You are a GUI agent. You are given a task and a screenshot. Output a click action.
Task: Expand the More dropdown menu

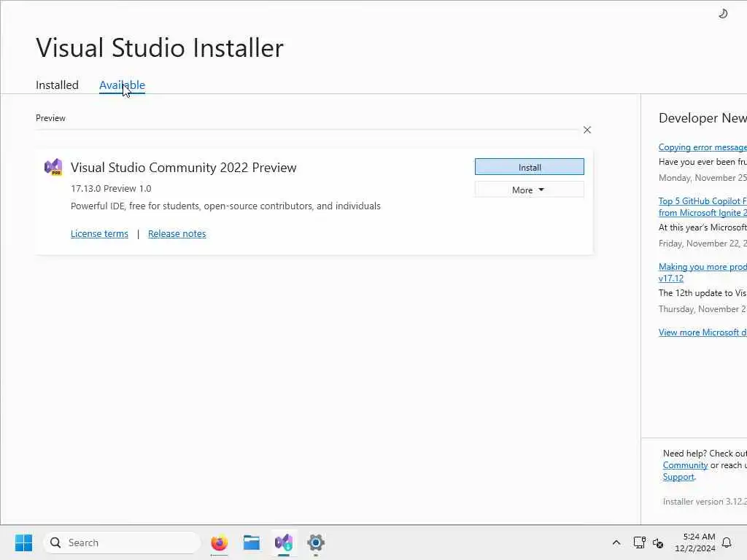click(530, 190)
